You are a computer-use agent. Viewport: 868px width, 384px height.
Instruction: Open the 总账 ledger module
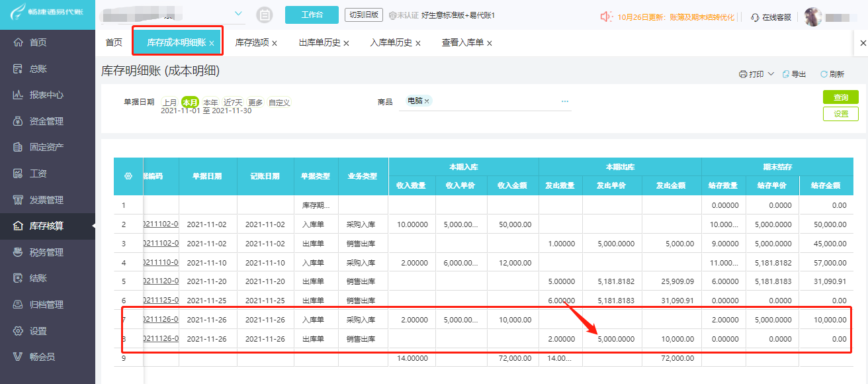[38, 69]
